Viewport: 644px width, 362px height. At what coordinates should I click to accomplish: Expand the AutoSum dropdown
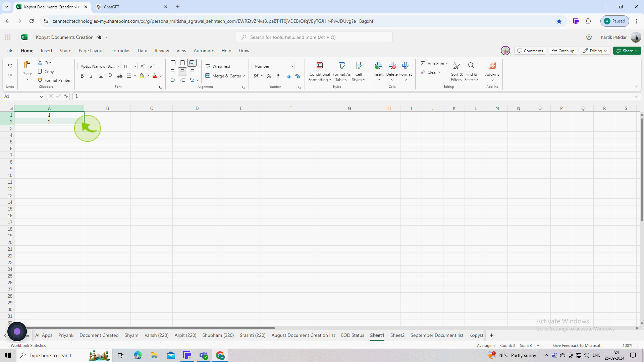click(446, 63)
